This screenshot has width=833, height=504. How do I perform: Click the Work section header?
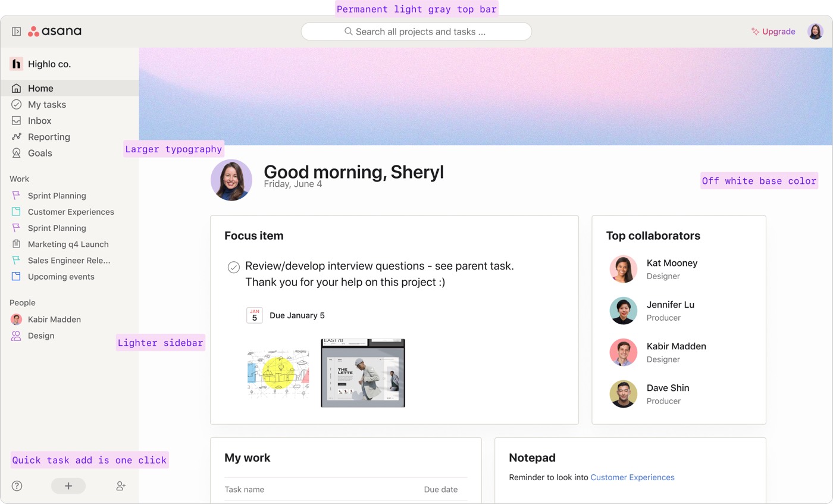[19, 179]
